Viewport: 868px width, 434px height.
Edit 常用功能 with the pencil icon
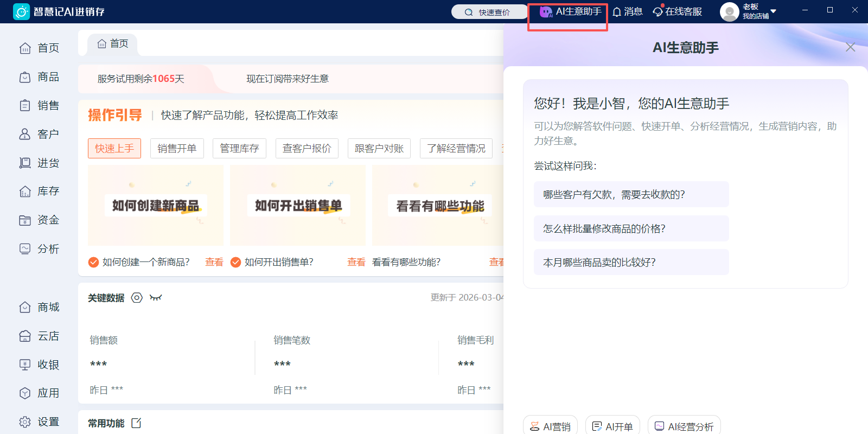pyautogui.click(x=136, y=423)
